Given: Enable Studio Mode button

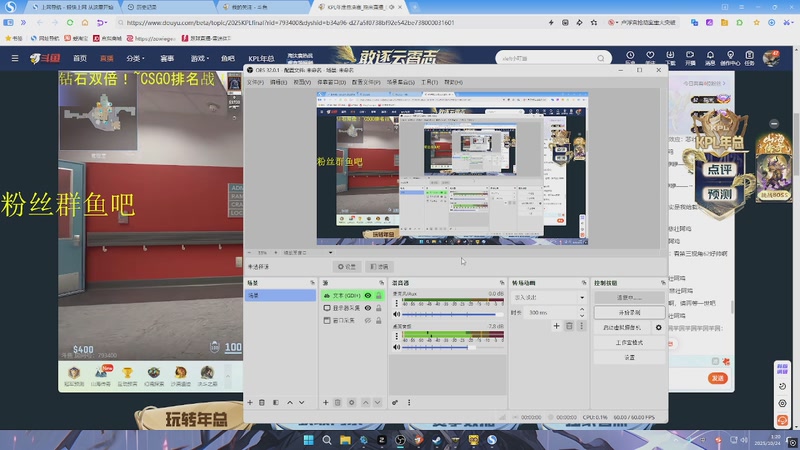Looking at the screenshot, I should [x=630, y=343].
